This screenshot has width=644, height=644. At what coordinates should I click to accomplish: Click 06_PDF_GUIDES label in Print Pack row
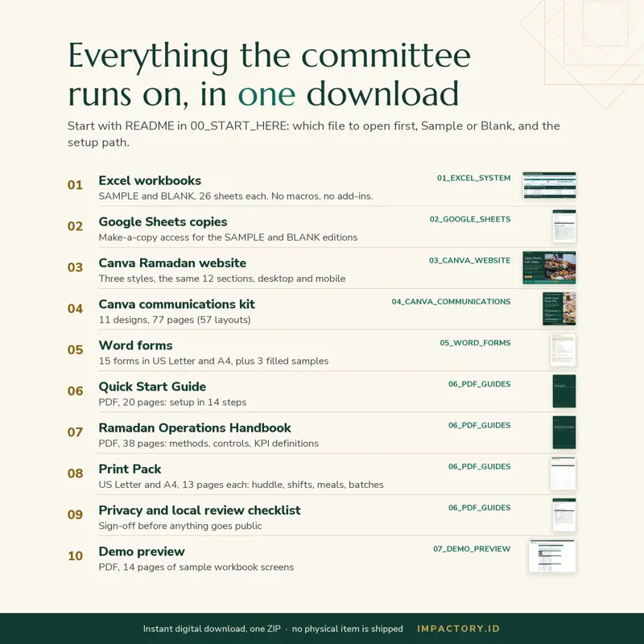479,467
